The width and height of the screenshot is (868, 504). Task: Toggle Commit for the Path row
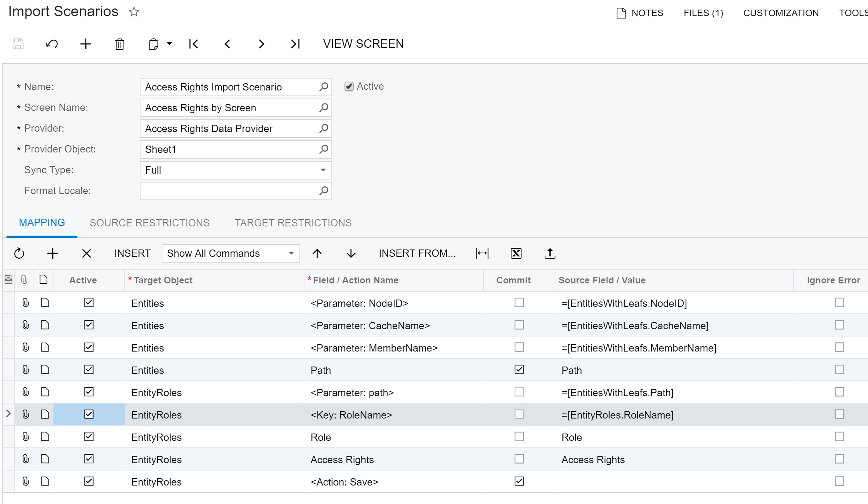(x=519, y=370)
